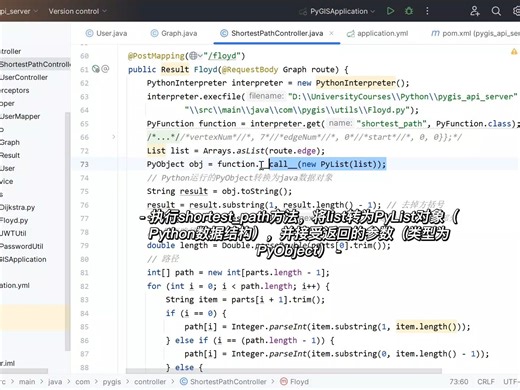Click the globe URL icon in PostMapping
520x390 pixels.
(193, 56)
